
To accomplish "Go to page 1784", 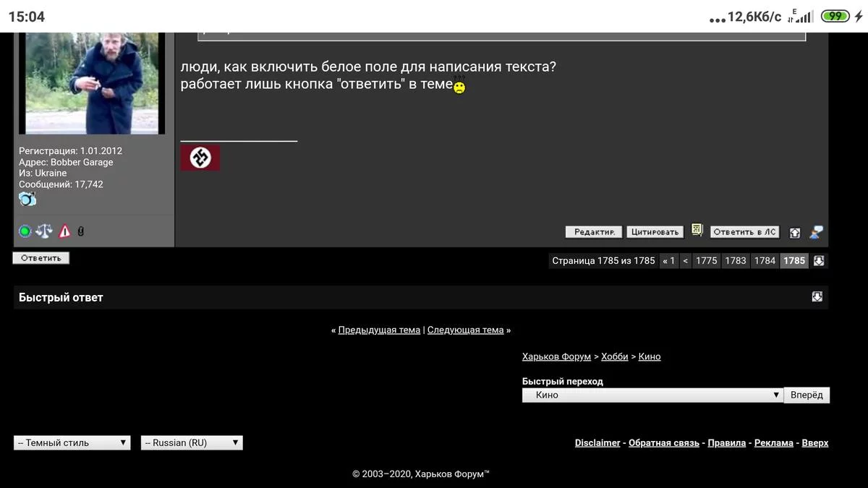I will click(x=765, y=261).
